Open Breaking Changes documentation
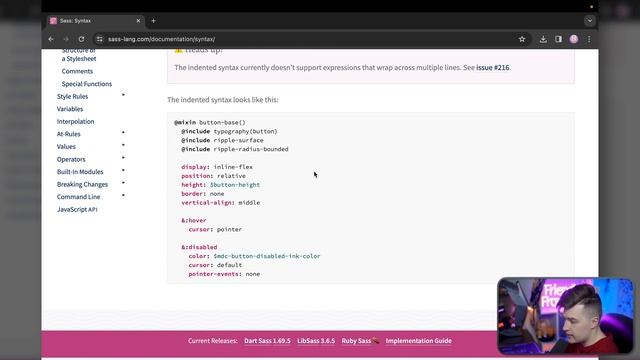The height and width of the screenshot is (360, 640). coord(82,184)
